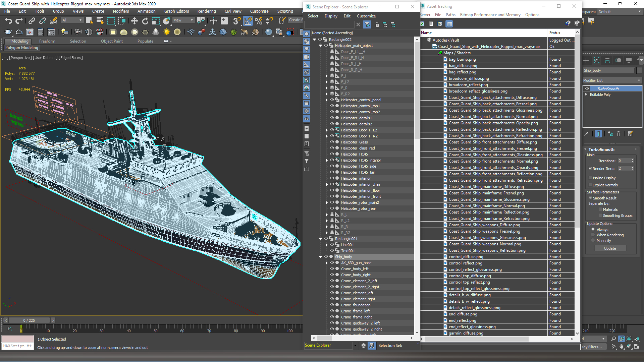Open the All selection filter dropdown
Image resolution: width=644 pixels, height=362 pixels.
tap(72, 20)
